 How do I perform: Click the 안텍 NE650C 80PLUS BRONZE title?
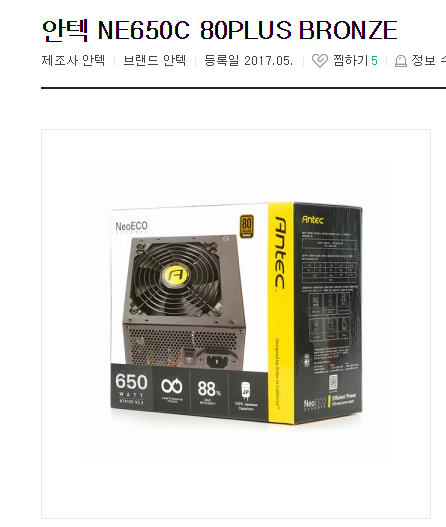tap(220, 30)
